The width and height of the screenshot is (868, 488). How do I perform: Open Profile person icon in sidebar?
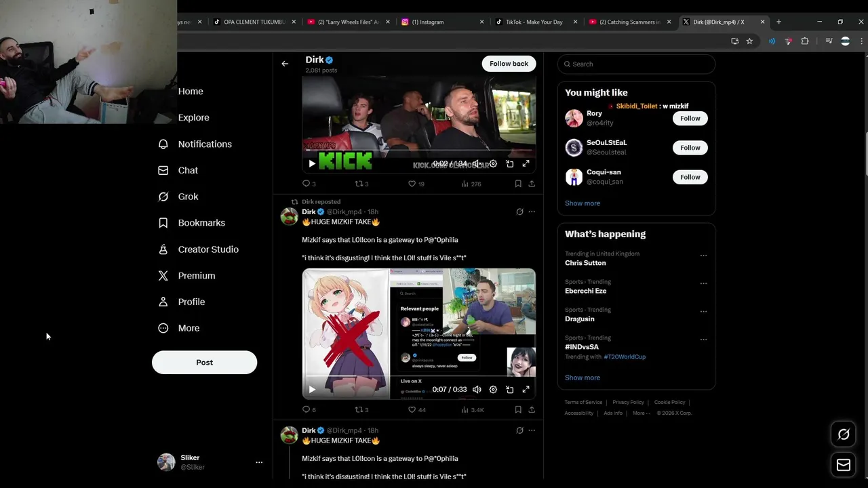(163, 302)
